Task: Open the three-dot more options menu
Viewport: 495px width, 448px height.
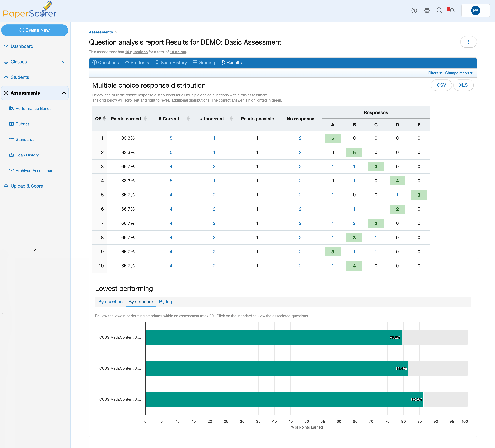Action: coord(468,42)
